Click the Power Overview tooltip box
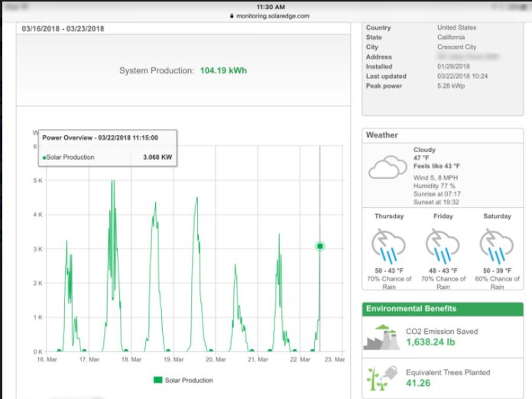The height and width of the screenshot is (399, 532). (x=108, y=148)
